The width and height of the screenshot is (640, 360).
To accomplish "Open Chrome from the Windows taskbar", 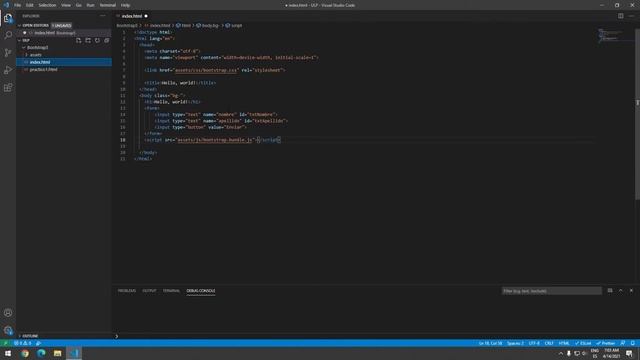I will click(25, 353).
